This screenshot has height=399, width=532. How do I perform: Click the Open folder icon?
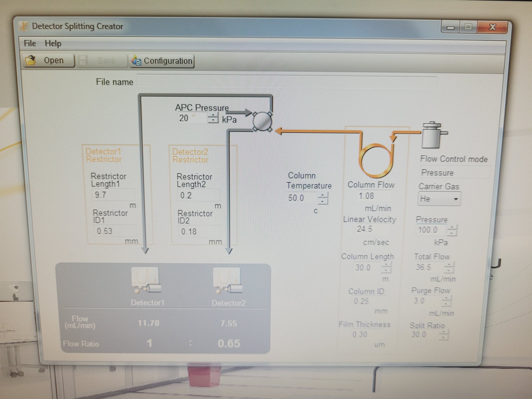tap(31, 60)
